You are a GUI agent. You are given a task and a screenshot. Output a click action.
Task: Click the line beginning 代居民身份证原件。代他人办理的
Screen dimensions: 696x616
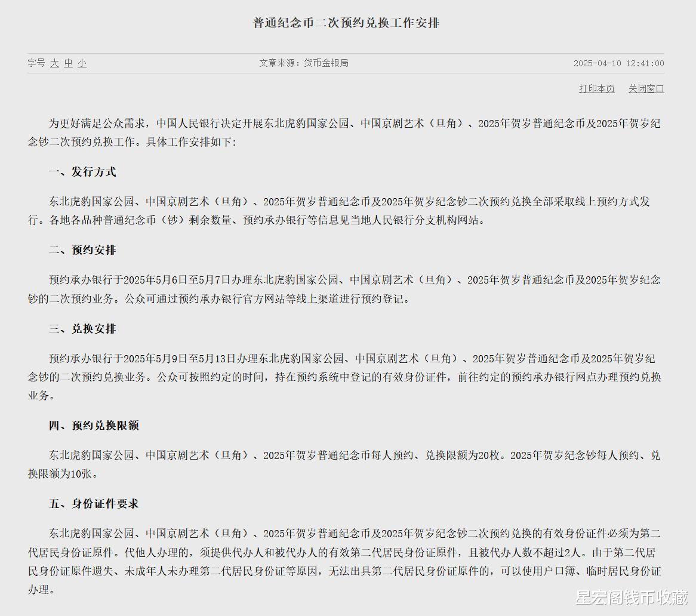click(x=342, y=553)
